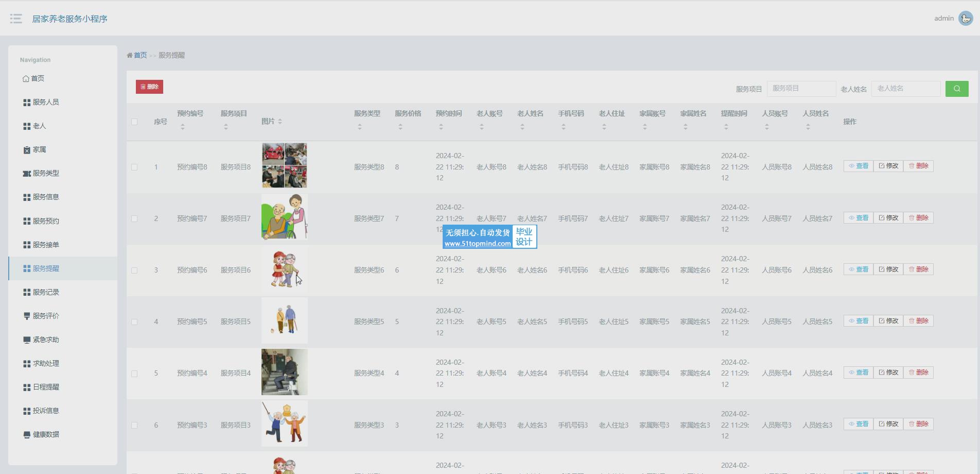The height and width of the screenshot is (474, 980).
Task: Click the 老人姓名6 cell
Action: 532,270
